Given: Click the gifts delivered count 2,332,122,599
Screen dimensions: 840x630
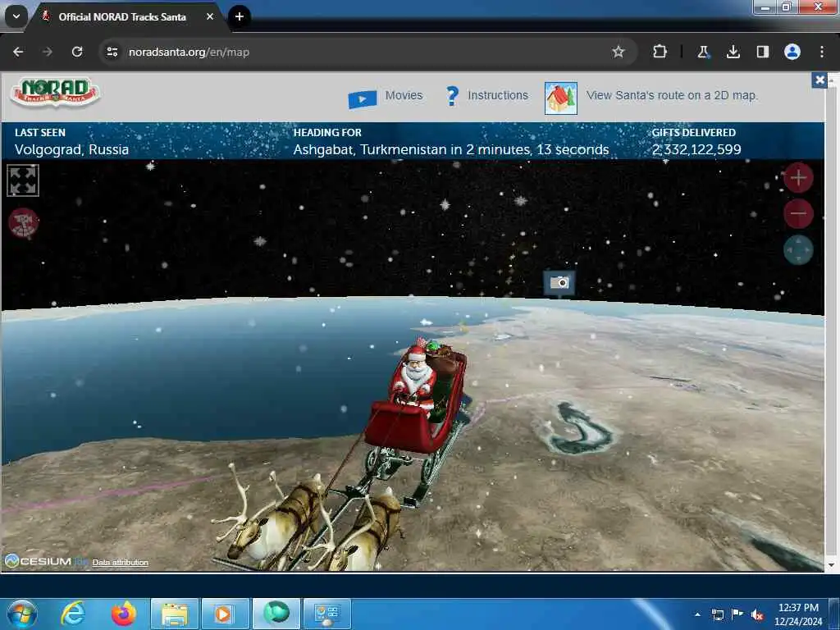Looking at the screenshot, I should coord(696,149).
